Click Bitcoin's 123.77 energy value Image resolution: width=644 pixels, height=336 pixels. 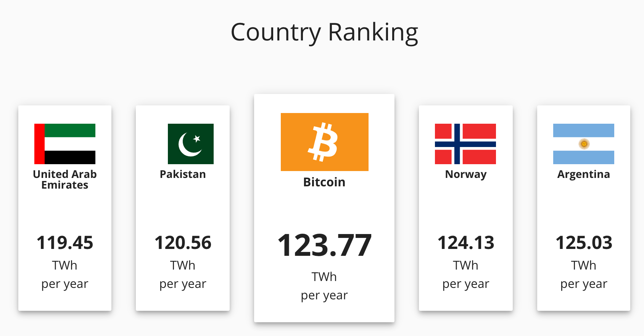(x=324, y=246)
